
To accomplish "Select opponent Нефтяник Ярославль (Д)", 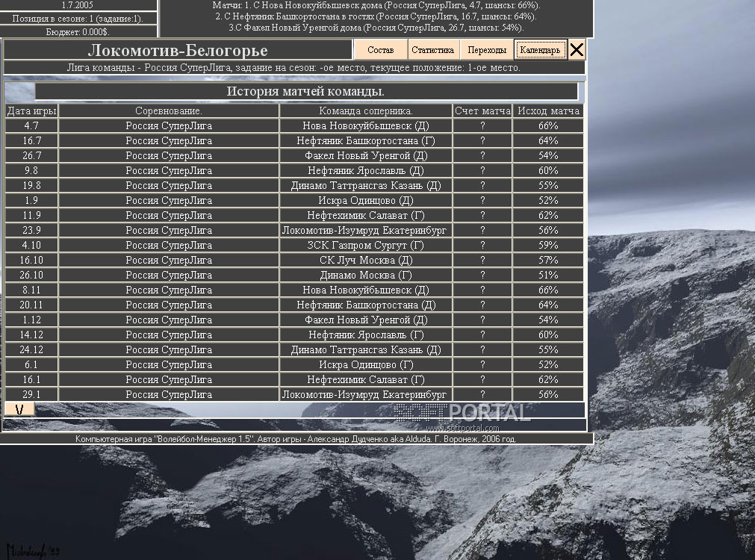I will pyautogui.click(x=366, y=170).
